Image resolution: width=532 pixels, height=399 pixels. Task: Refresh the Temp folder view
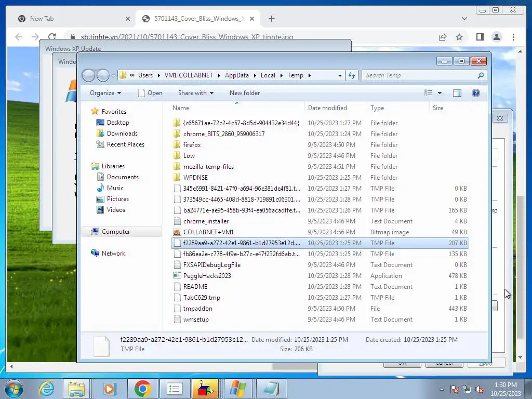click(x=352, y=76)
